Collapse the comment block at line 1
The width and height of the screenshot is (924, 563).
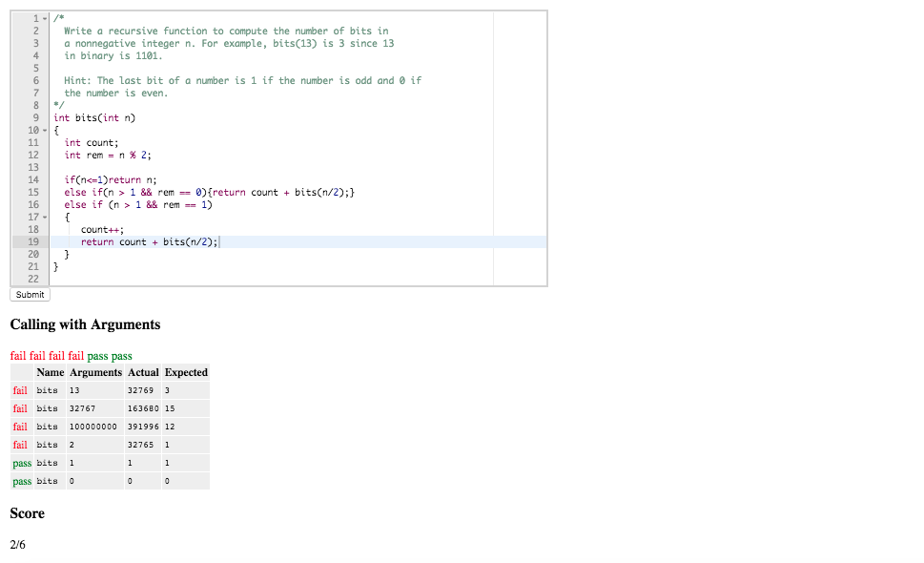tap(44, 17)
